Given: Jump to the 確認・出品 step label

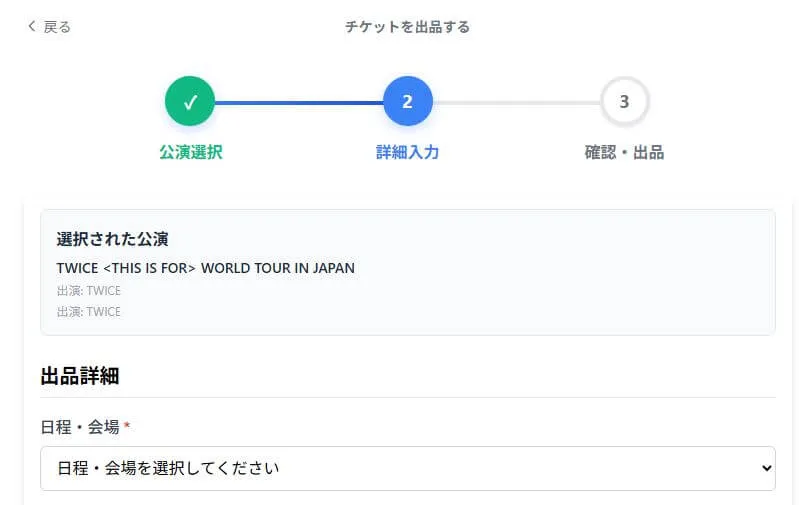Looking at the screenshot, I should pyautogui.click(x=624, y=153).
